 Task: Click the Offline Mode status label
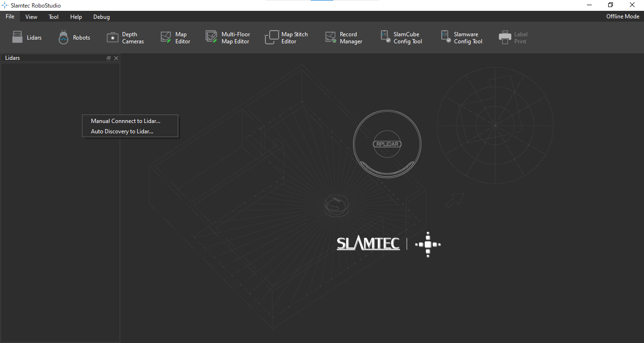623,16
